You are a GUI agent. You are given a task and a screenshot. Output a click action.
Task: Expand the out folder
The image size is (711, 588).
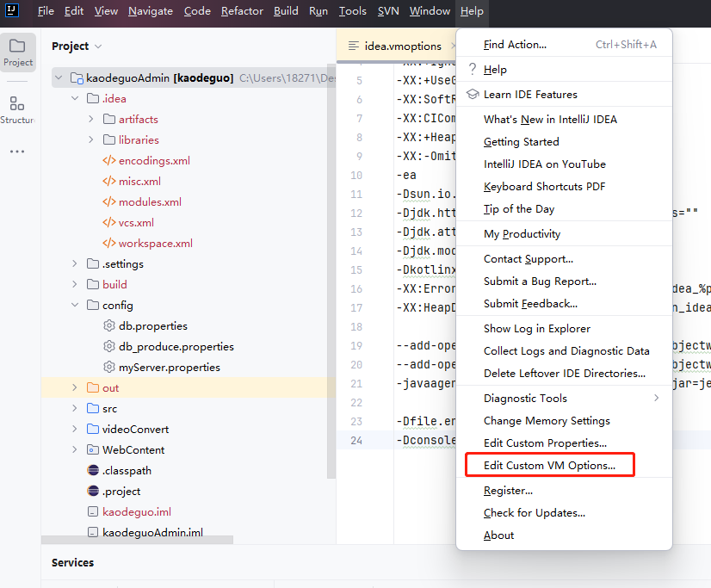tap(74, 388)
